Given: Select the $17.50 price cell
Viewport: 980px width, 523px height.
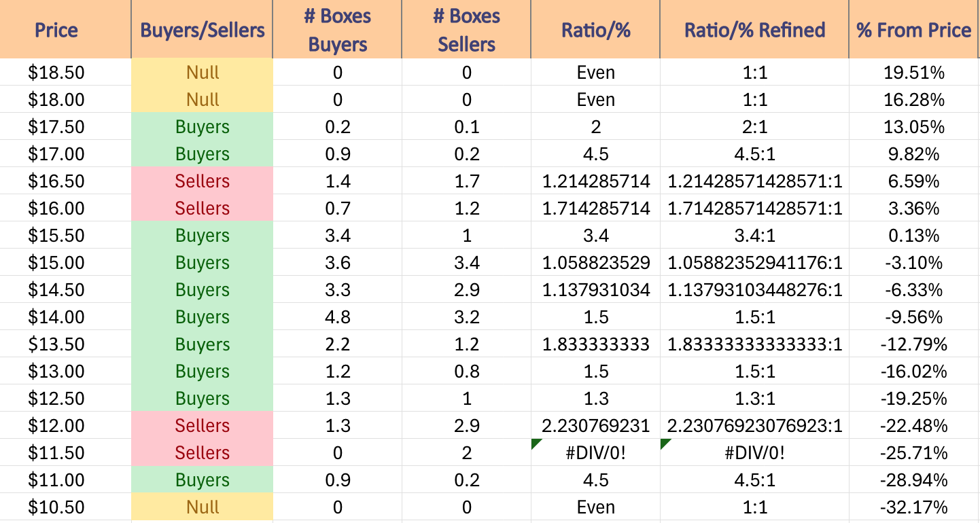Looking at the screenshot, I should (66, 127).
